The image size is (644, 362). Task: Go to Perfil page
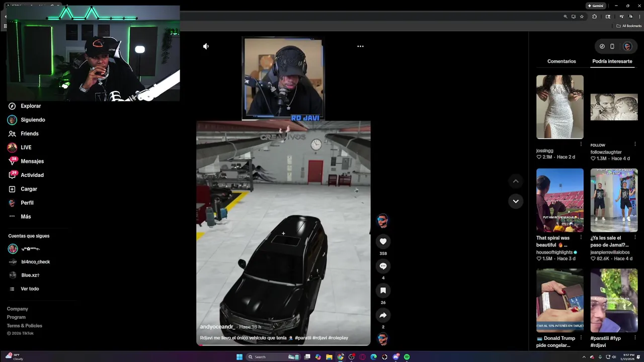(x=21, y=203)
